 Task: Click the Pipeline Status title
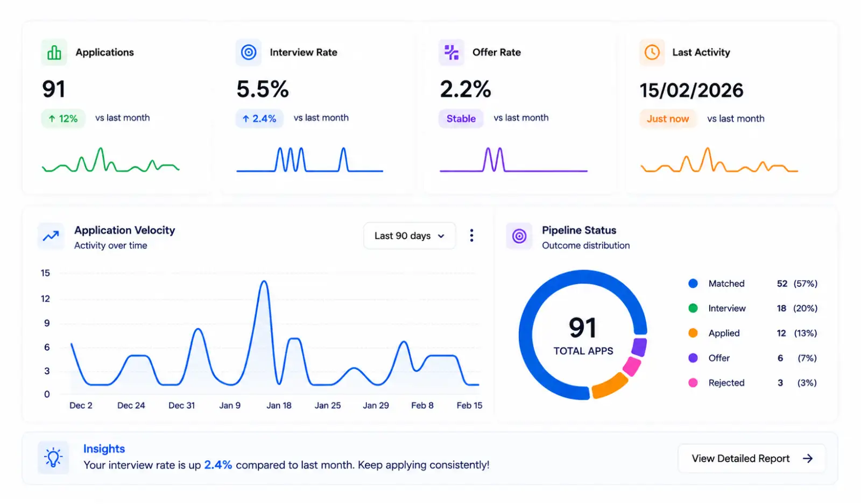[x=579, y=230]
